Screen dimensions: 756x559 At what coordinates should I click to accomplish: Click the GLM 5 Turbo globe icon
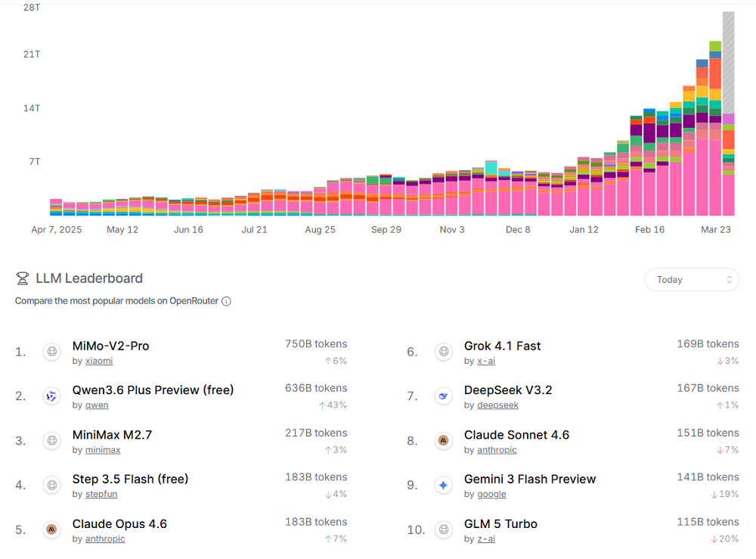coord(443,529)
